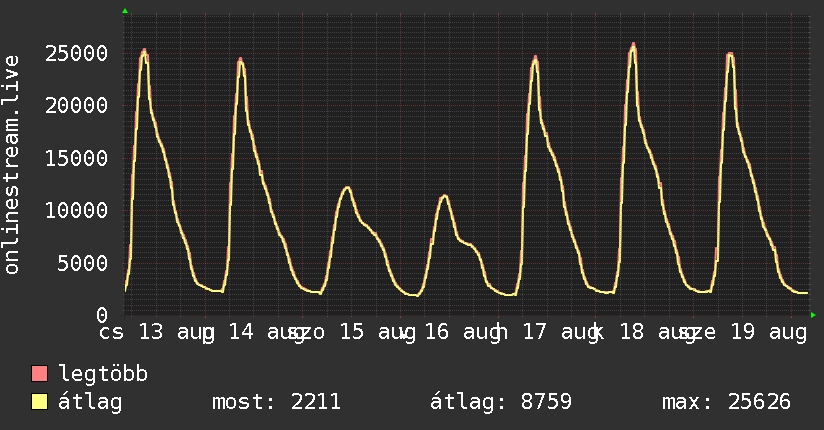Click the '14 aug' date label
The width and height of the screenshot is (824, 430).
click(267, 332)
